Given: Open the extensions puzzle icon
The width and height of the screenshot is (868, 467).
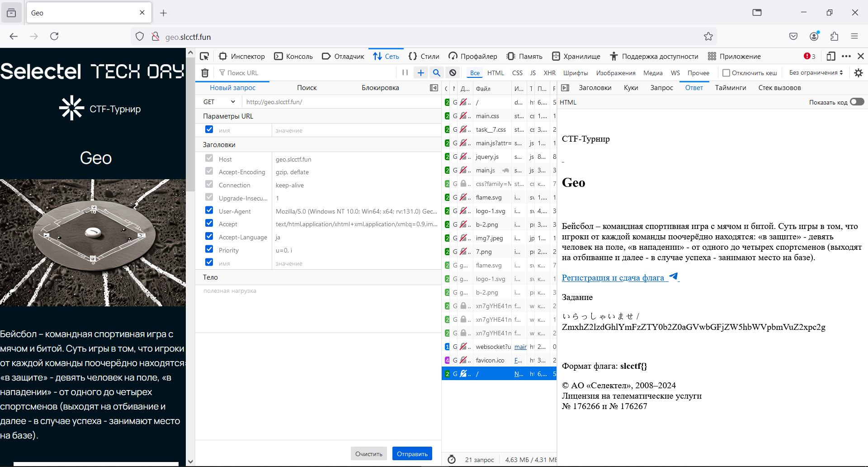Looking at the screenshot, I should click(x=834, y=37).
